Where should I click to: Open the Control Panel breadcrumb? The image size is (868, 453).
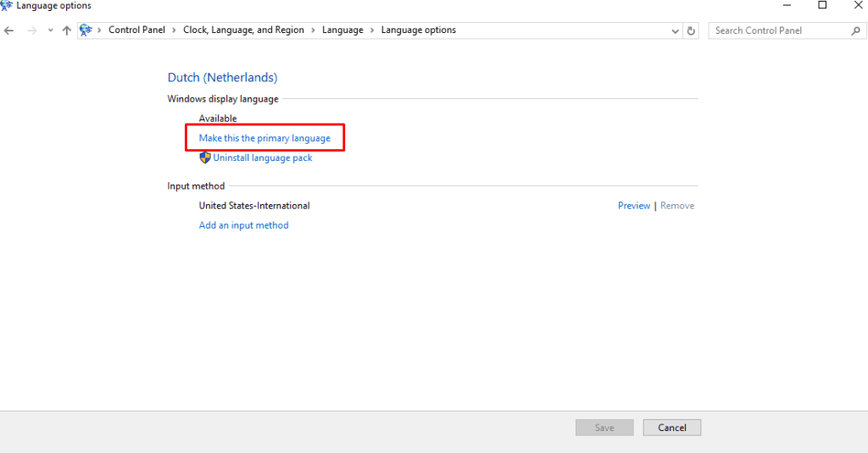[136, 30]
